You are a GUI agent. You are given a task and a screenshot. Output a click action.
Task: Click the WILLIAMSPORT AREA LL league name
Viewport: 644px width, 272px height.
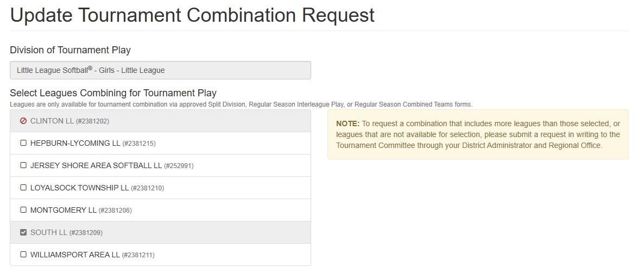point(75,255)
